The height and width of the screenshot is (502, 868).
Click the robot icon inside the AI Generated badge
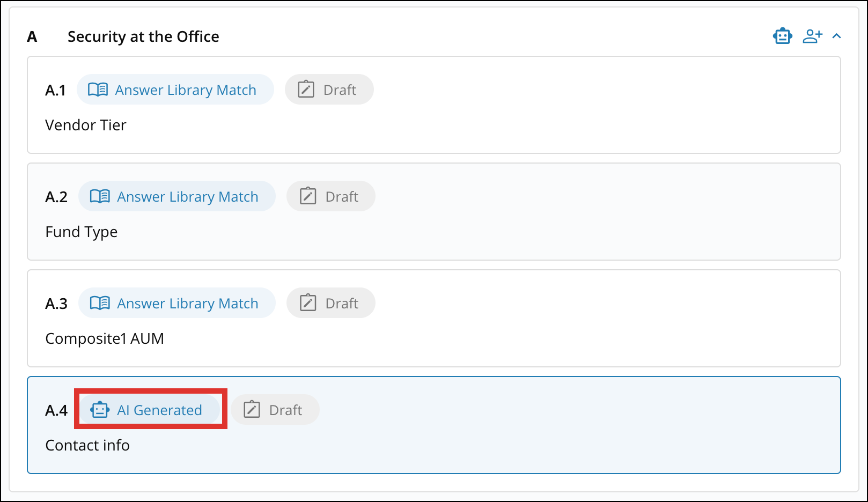(100, 410)
